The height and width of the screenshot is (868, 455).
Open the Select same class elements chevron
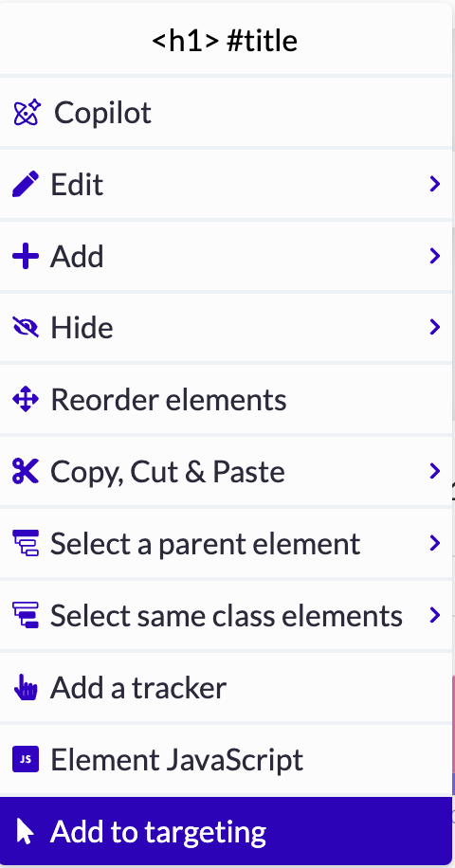[x=434, y=615]
